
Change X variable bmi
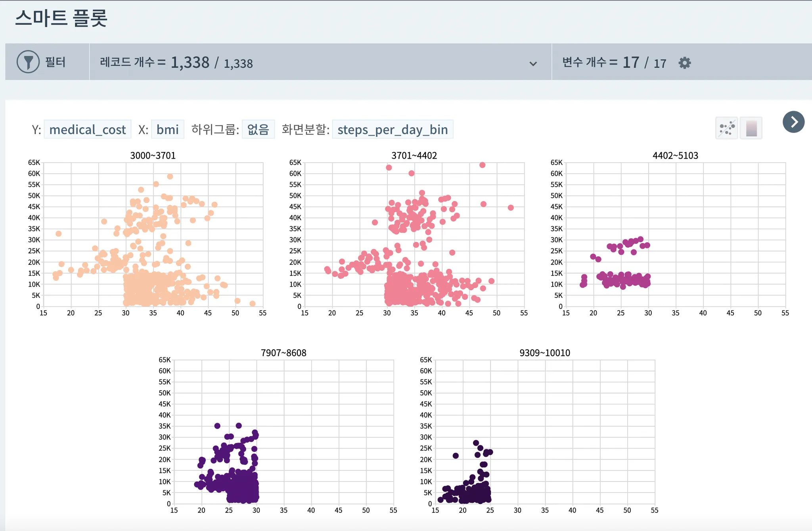pyautogui.click(x=167, y=130)
